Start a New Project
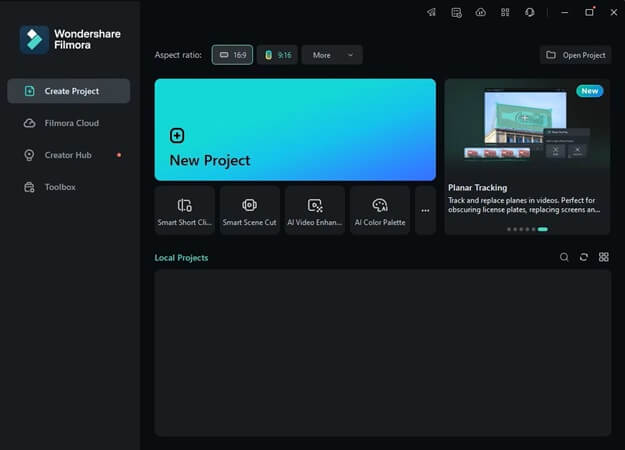Viewport: 625px width, 450px height. (295, 130)
